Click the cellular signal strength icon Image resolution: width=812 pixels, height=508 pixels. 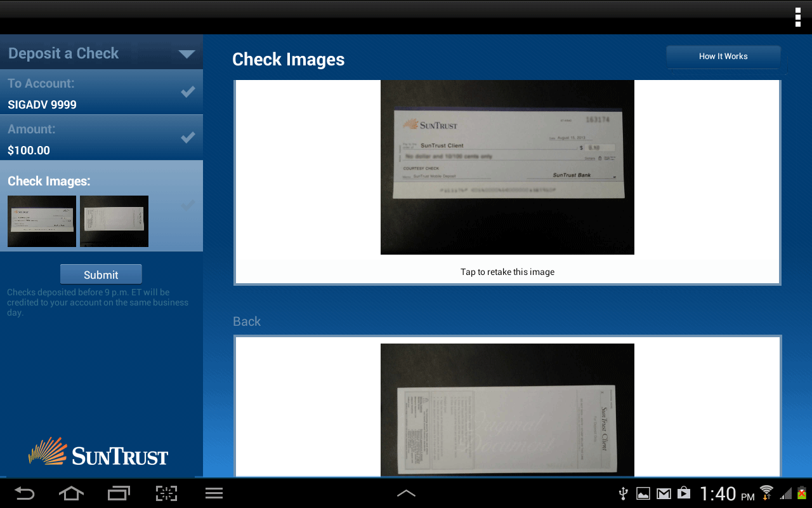tap(786, 493)
